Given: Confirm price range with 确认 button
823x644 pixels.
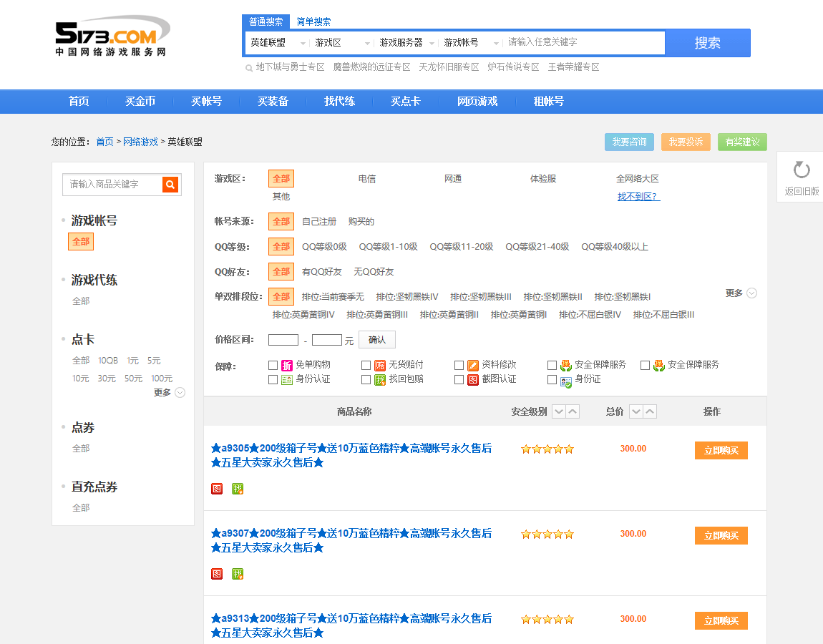Looking at the screenshot, I should tap(377, 340).
